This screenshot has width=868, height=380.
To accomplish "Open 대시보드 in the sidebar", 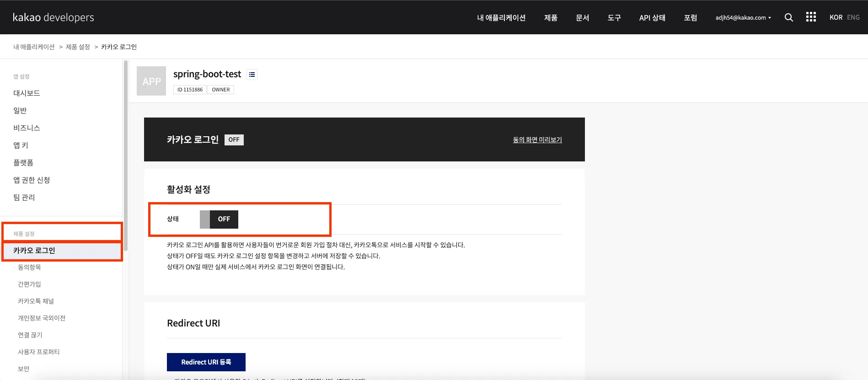I will point(27,93).
